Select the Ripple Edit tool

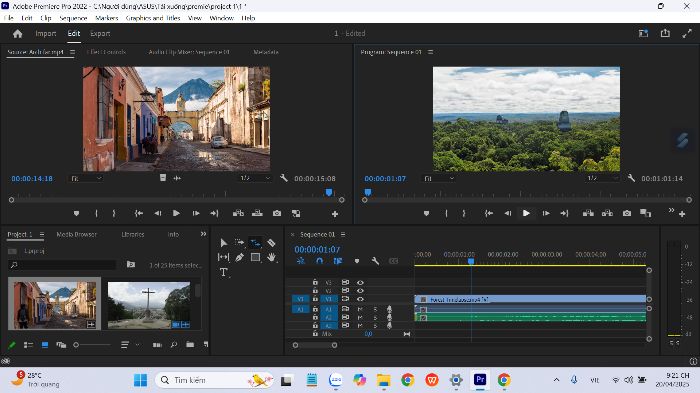(x=255, y=242)
